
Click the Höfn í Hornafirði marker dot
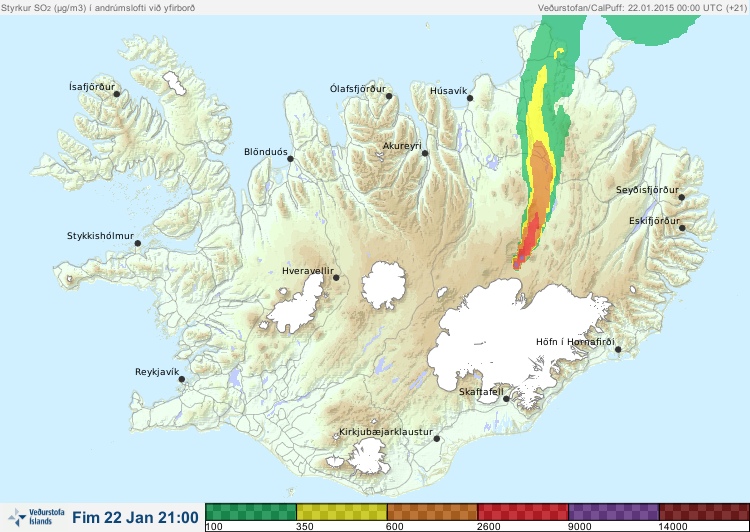(618, 350)
